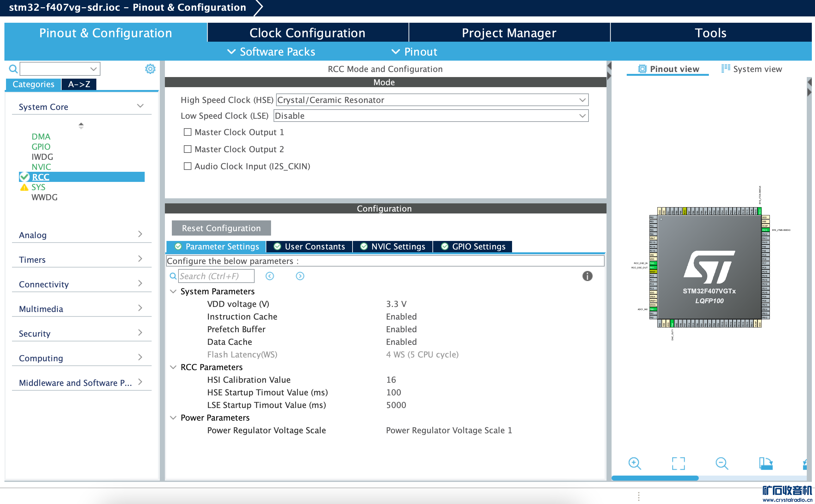Image resolution: width=815 pixels, height=504 pixels.
Task: Enable Master Clock Output 1 checkbox
Action: [x=188, y=132]
